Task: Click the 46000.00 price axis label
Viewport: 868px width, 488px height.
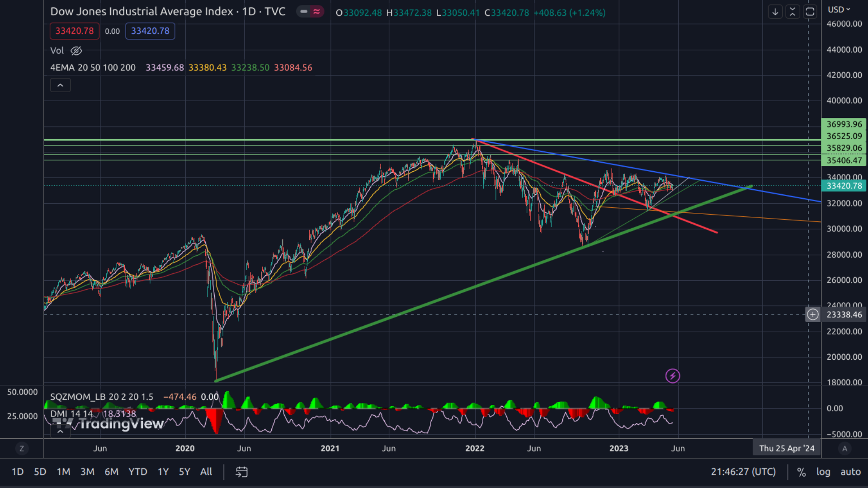Action: coord(844,24)
